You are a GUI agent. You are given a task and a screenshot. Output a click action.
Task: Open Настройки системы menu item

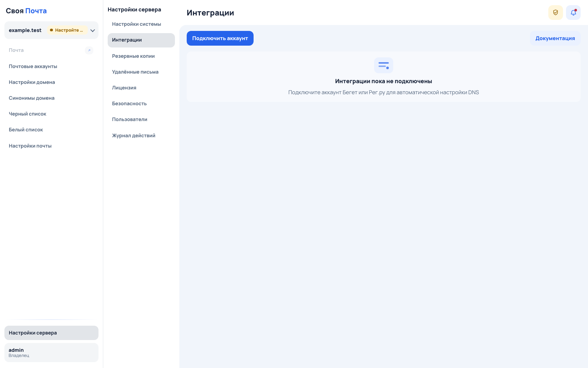[x=141, y=24]
